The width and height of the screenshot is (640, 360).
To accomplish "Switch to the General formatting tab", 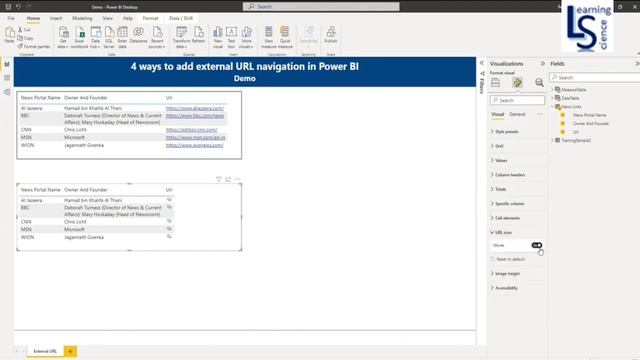I will tap(517, 114).
